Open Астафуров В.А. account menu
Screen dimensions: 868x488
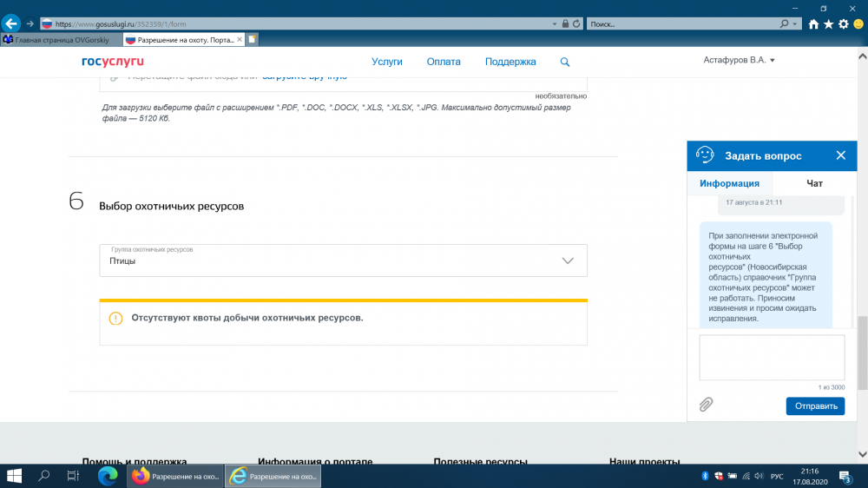pyautogui.click(x=739, y=60)
